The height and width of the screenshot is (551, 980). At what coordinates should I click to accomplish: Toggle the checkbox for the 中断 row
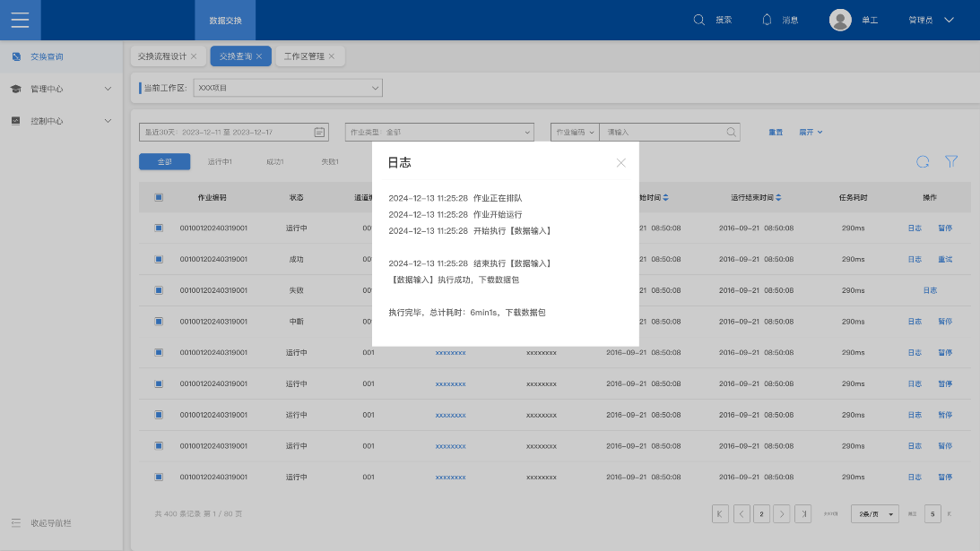click(159, 322)
